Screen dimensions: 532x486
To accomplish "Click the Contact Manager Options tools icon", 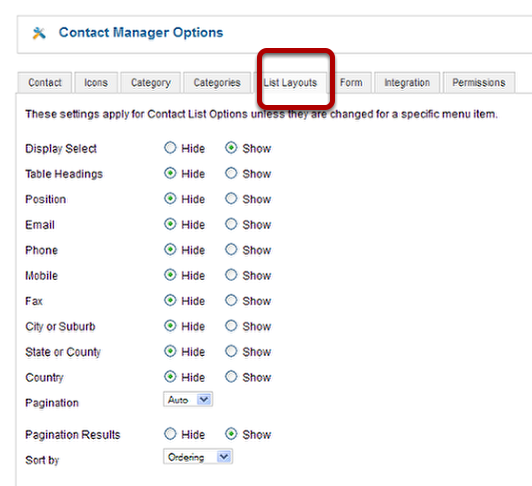I will 39,33.
